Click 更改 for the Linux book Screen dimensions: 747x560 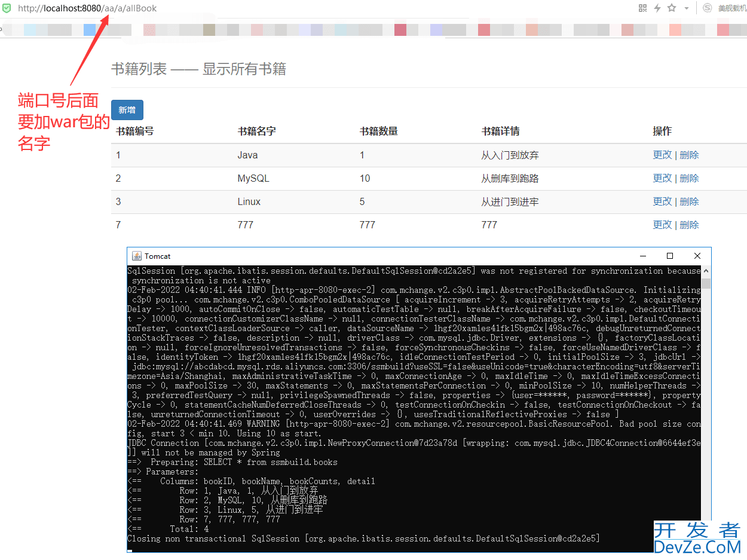point(662,201)
